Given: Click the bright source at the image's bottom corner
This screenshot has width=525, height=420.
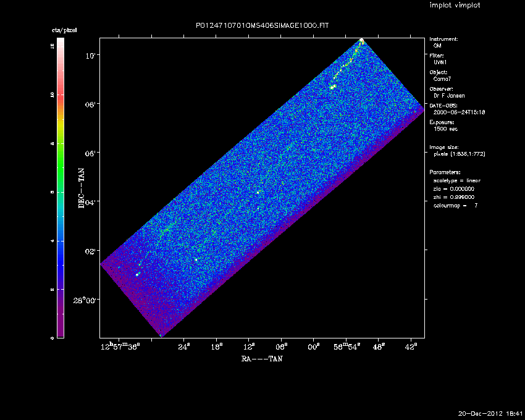Looking at the screenshot, I should (x=161, y=335).
